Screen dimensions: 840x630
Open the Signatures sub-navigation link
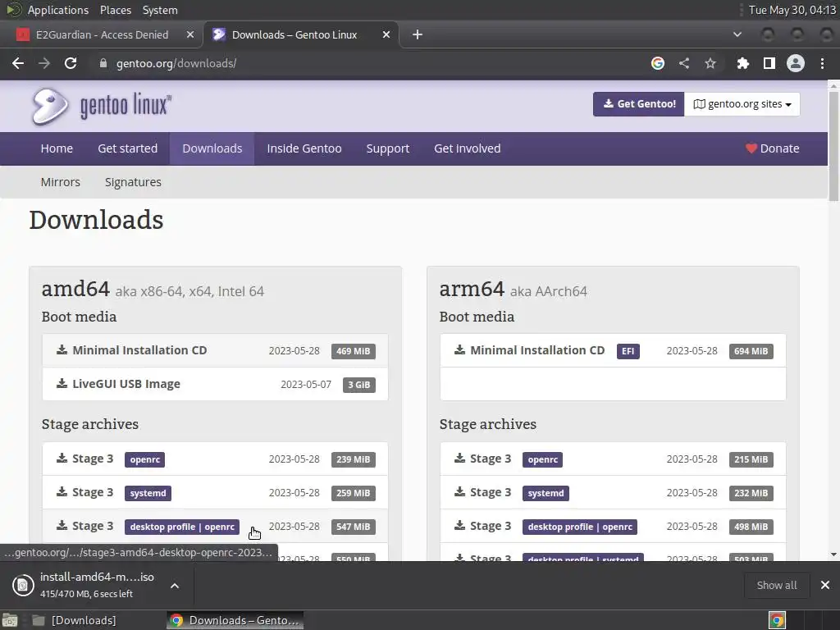coord(133,182)
